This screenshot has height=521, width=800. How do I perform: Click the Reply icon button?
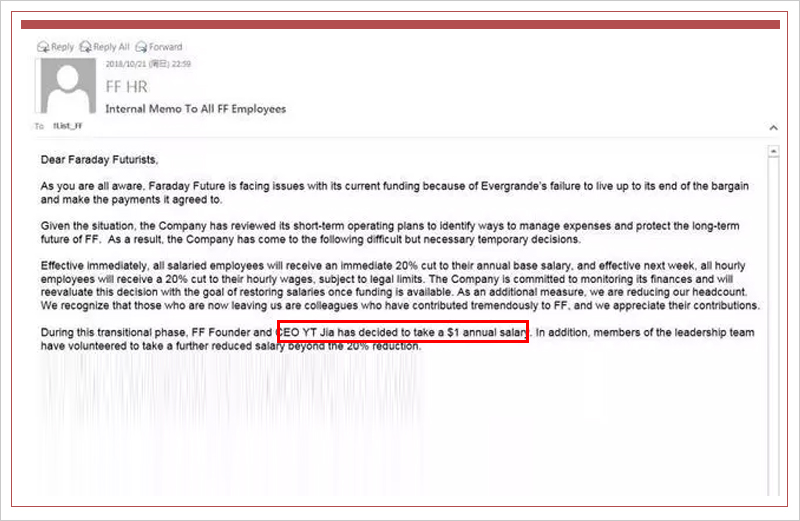point(55,47)
